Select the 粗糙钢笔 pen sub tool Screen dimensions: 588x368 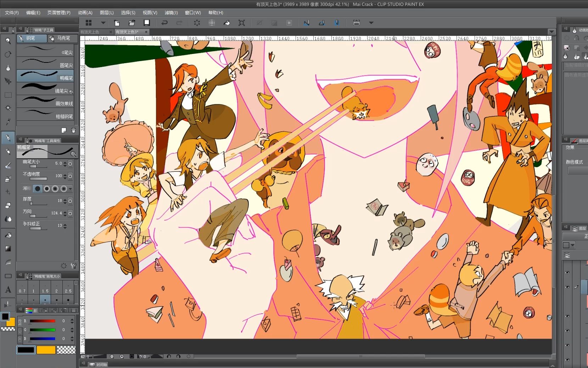click(x=45, y=114)
